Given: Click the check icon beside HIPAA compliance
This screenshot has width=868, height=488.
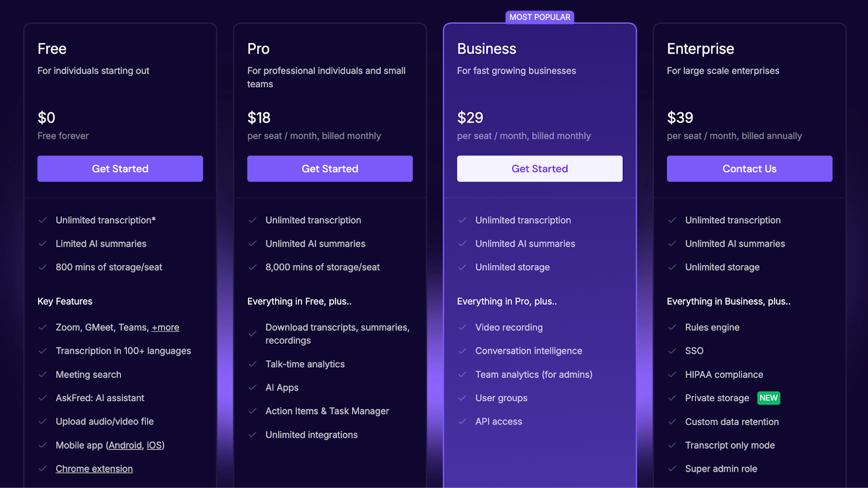Looking at the screenshot, I should click(672, 375).
